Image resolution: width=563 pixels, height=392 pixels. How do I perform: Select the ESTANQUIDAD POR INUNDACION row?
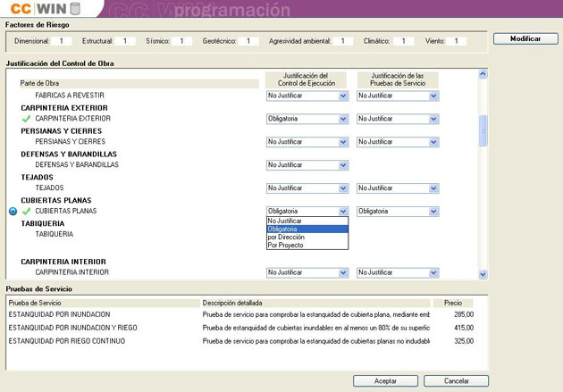pos(59,314)
